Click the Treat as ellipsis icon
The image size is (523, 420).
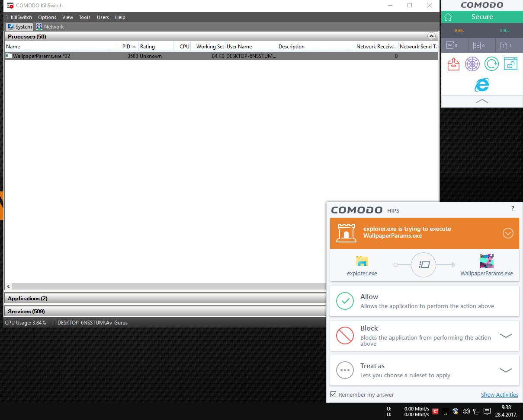tap(345, 370)
